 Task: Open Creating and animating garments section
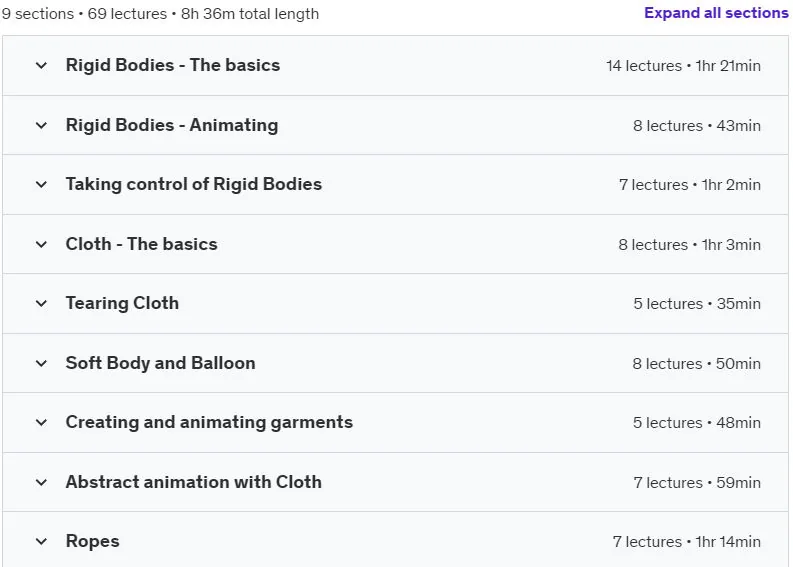[x=209, y=422]
